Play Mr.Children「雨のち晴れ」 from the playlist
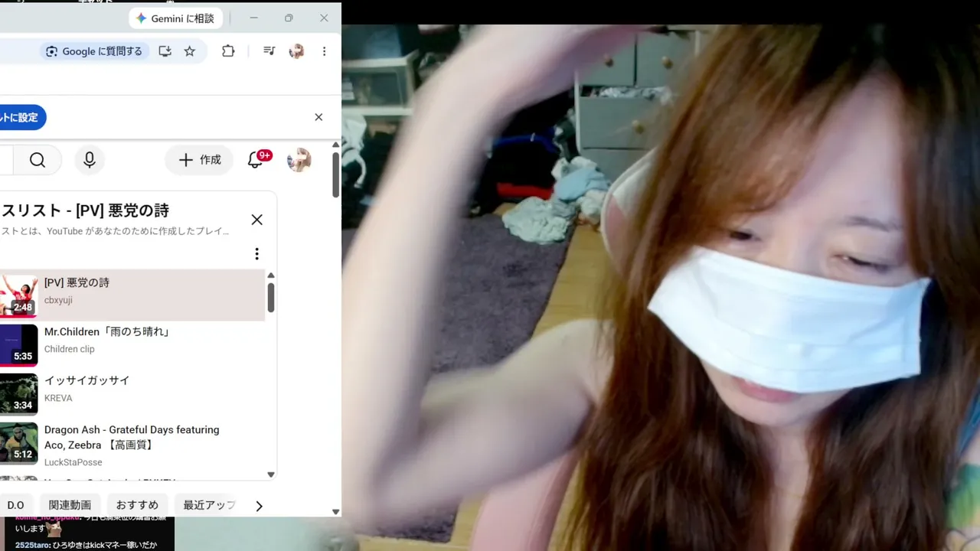The height and width of the screenshot is (551, 980). tap(132, 345)
